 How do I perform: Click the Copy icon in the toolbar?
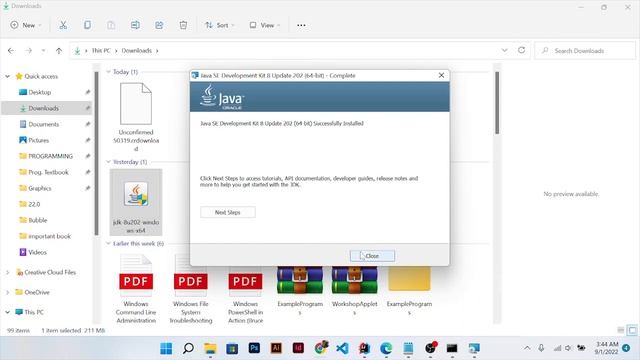[x=87, y=25]
